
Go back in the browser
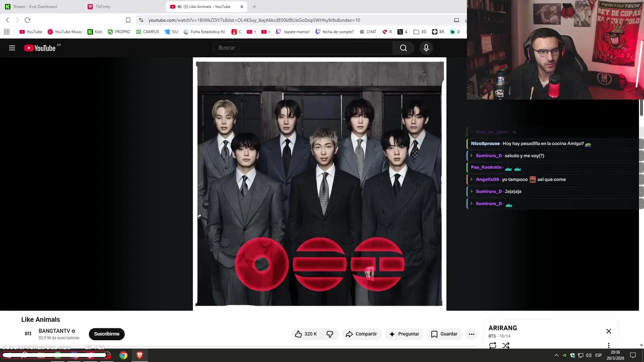pyautogui.click(x=7, y=20)
